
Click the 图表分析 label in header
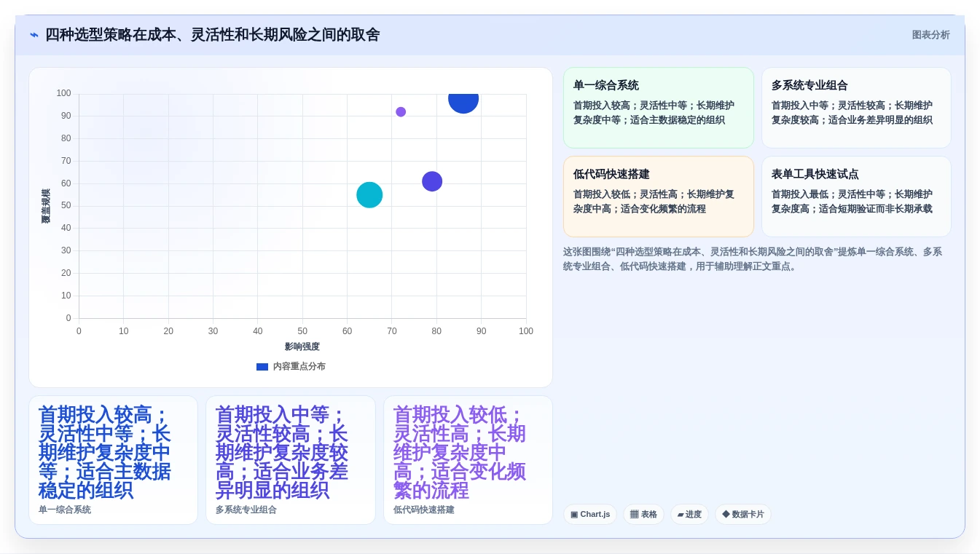[930, 35]
